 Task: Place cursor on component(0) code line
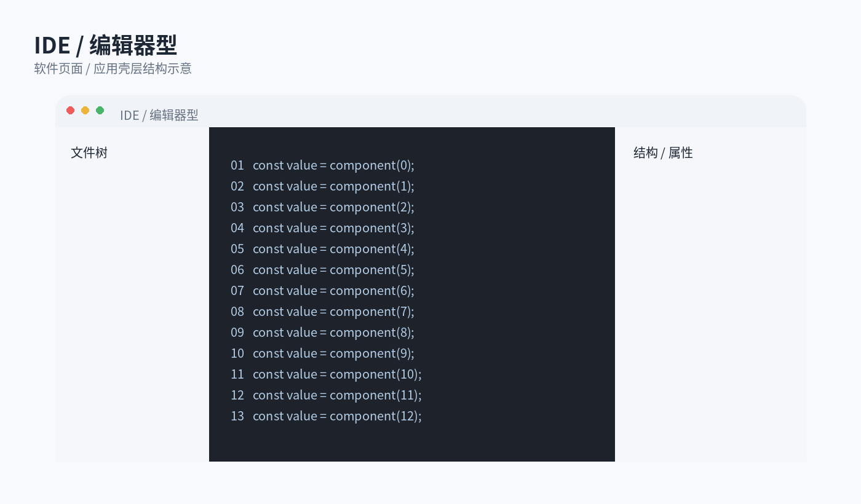click(x=333, y=165)
